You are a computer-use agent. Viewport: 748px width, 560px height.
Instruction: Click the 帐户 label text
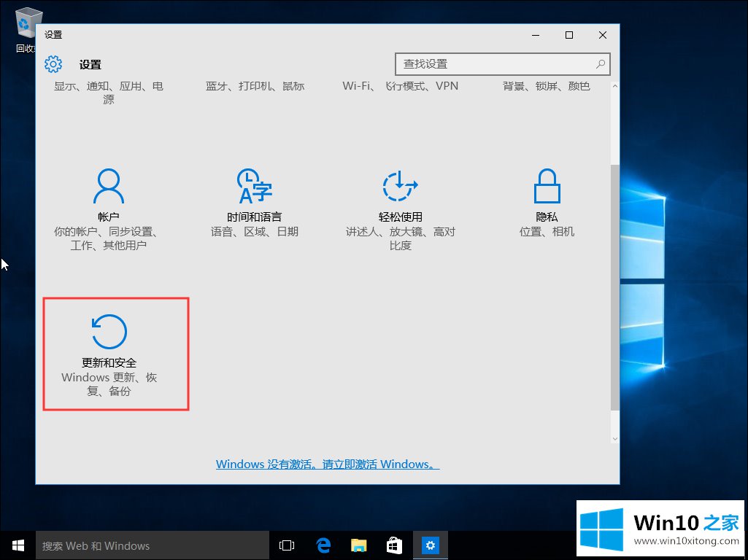point(109,217)
